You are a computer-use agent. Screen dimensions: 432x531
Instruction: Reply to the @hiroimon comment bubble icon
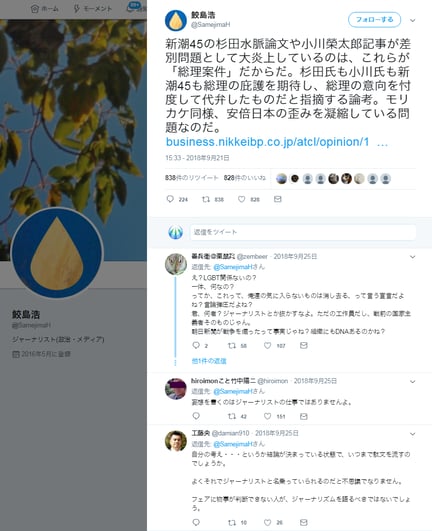click(x=196, y=416)
